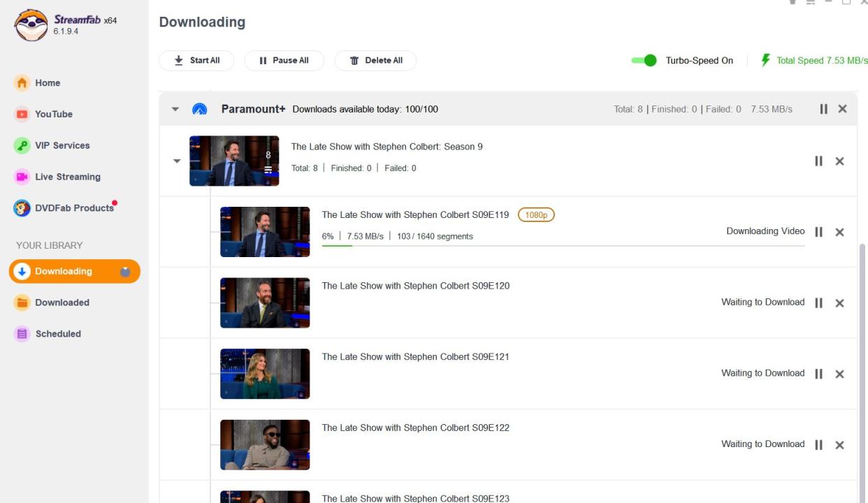Image resolution: width=868 pixels, height=503 pixels.
Task: Select the title 'The Late Show with Stephen Colbert S09E123'
Action: (416, 498)
